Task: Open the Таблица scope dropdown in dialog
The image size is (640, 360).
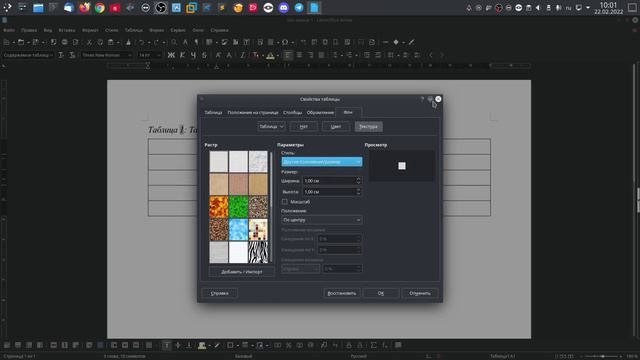Action: click(x=271, y=127)
